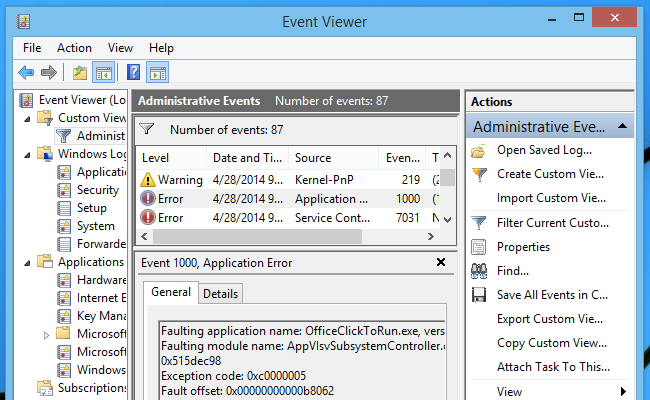
Task: Click the Event Viewer title bar app icon
Action: (24, 22)
